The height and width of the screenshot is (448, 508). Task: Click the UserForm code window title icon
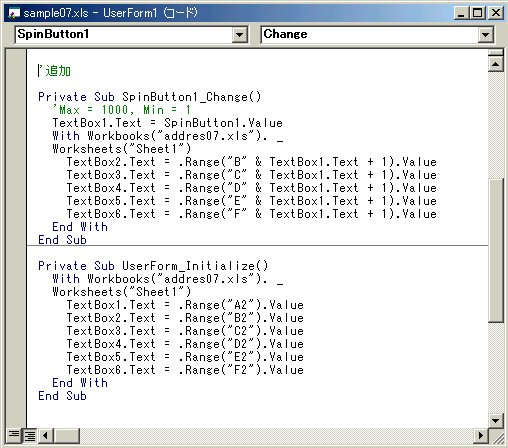click(14, 13)
